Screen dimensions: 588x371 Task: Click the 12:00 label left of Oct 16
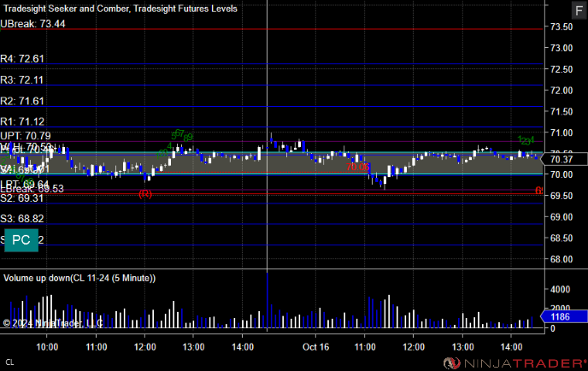point(145,347)
